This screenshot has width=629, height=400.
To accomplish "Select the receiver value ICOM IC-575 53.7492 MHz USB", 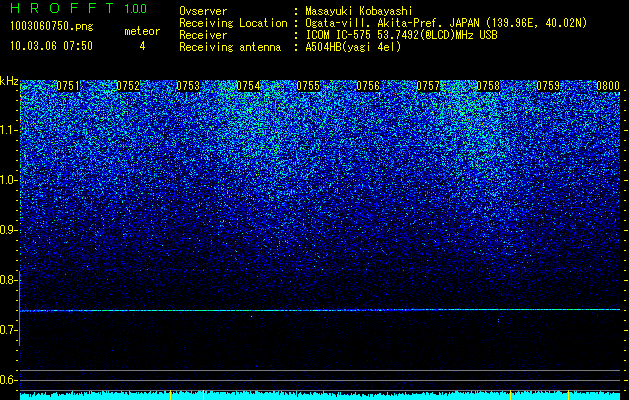I will [401, 35].
